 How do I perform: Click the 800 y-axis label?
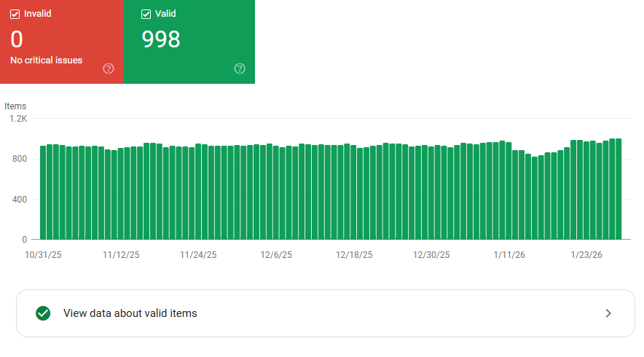(x=20, y=159)
